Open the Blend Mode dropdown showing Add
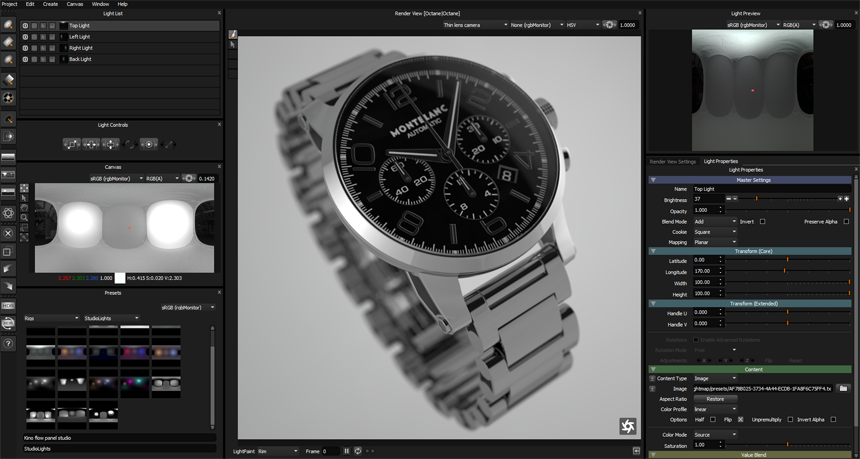This screenshot has height=459, width=860. (715, 222)
